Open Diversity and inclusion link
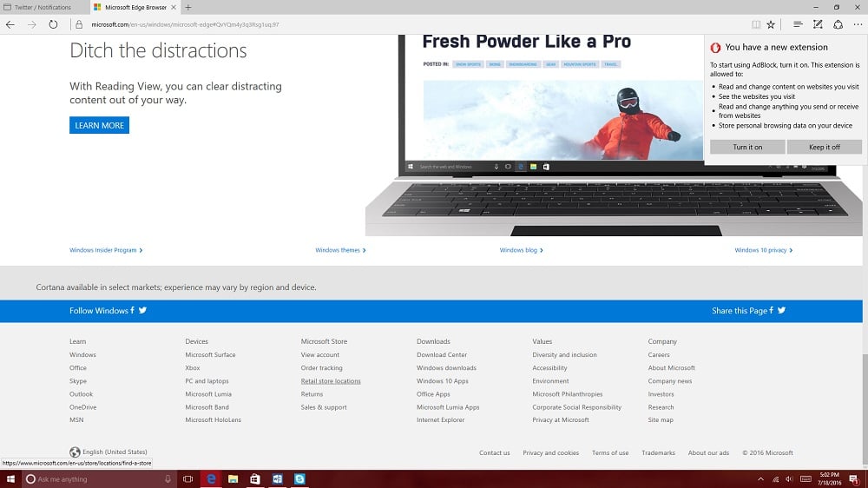Image resolution: width=868 pixels, height=488 pixels. 565,354
